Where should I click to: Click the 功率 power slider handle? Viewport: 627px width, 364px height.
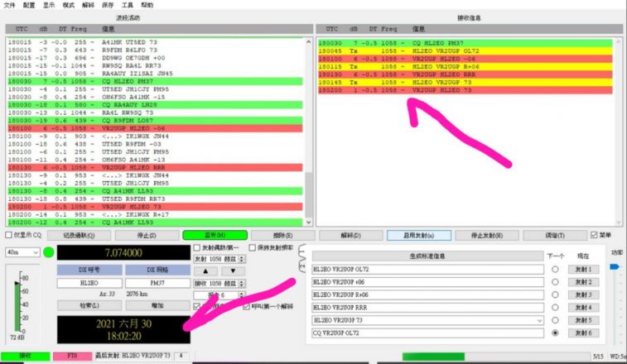[x=615, y=267]
